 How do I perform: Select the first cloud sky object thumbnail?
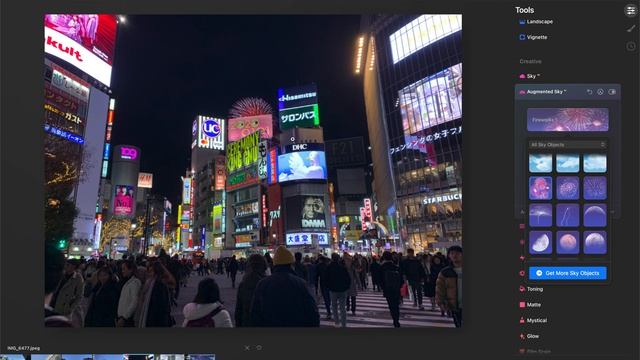(540, 163)
